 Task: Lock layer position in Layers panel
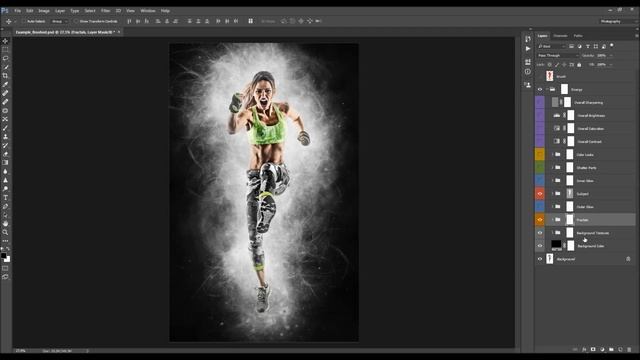click(x=564, y=64)
